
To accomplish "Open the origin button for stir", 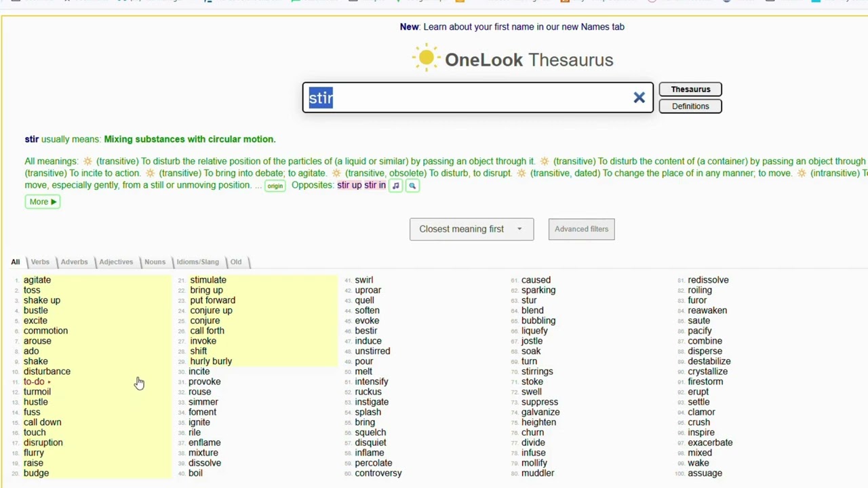I will pyautogui.click(x=275, y=186).
